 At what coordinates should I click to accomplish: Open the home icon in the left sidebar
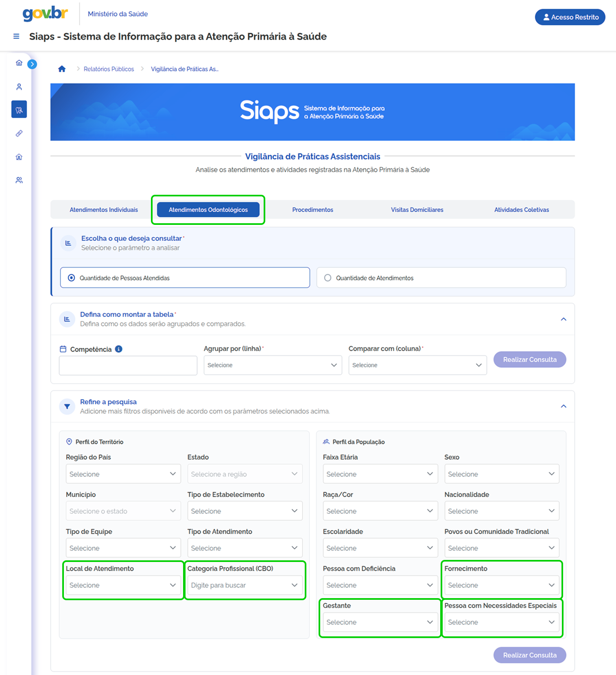(19, 63)
